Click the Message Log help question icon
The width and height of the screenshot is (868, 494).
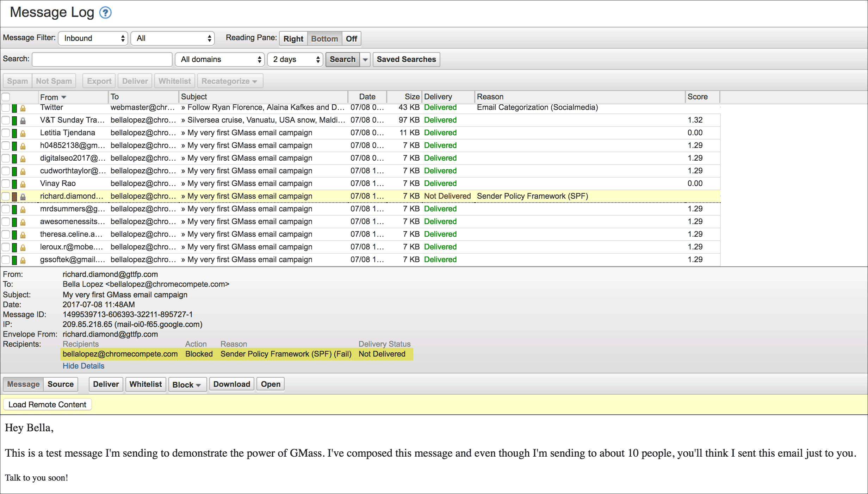pos(105,13)
